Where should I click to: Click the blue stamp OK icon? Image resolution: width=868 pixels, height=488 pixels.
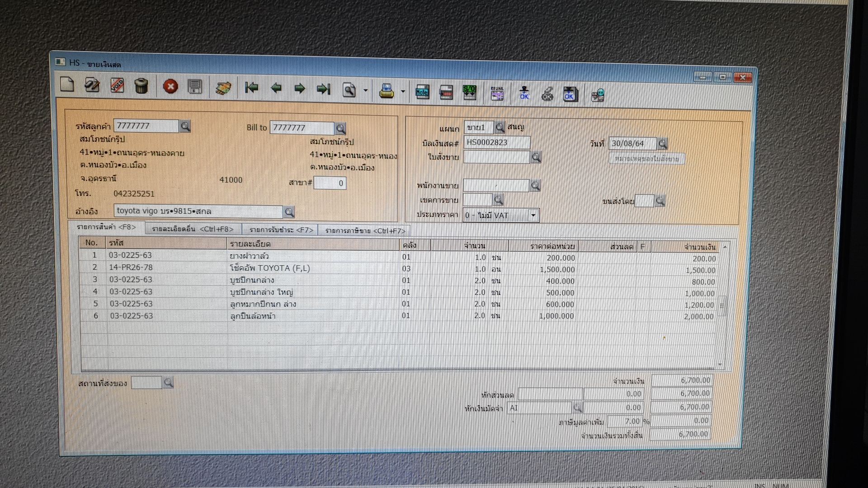(524, 94)
